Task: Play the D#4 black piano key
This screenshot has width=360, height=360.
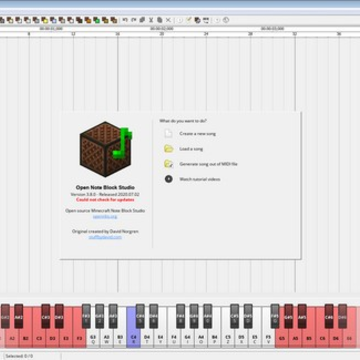Action: tap(153, 316)
